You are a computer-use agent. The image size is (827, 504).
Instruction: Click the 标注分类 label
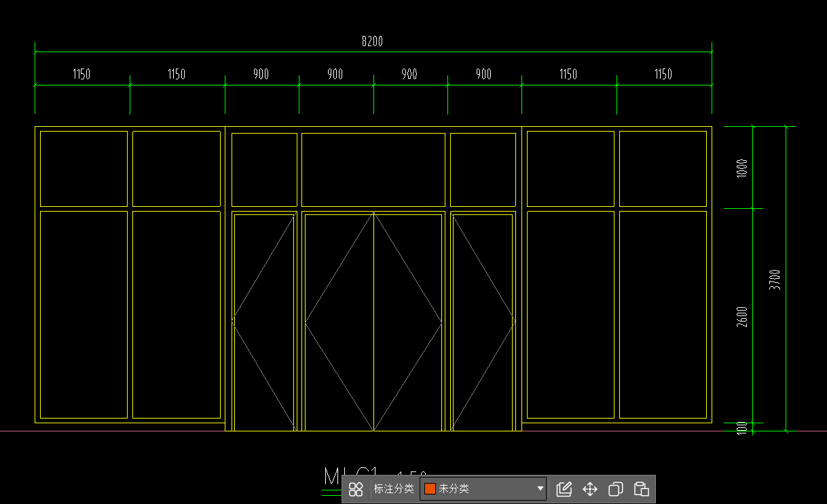tap(394, 488)
